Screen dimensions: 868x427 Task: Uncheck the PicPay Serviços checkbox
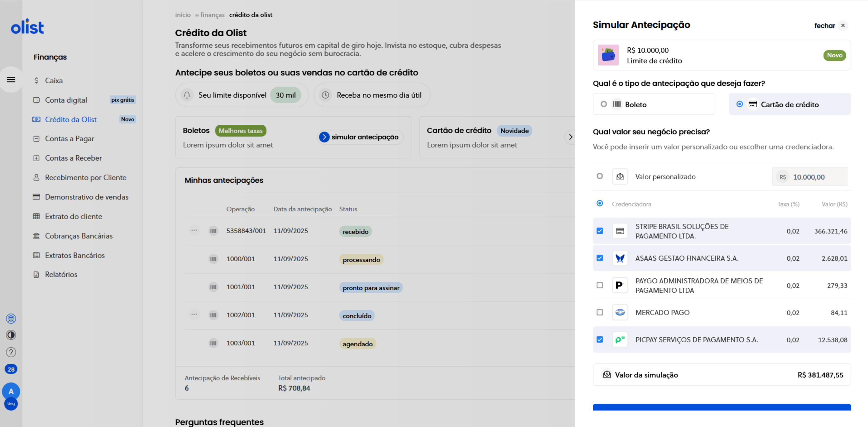(599, 339)
